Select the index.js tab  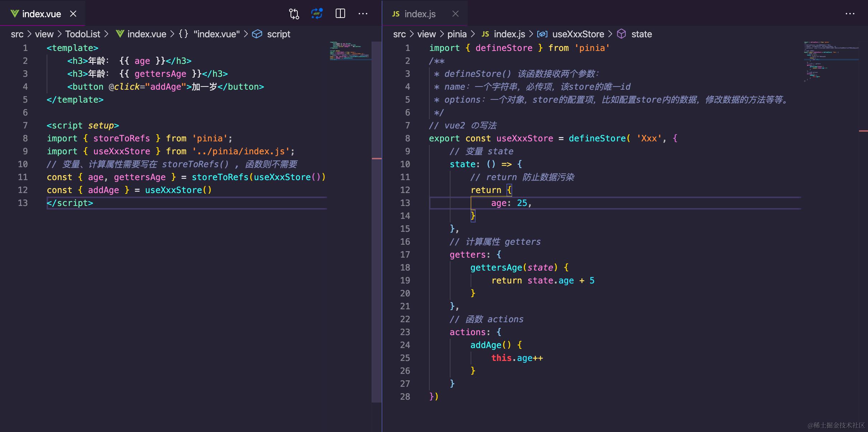(425, 14)
